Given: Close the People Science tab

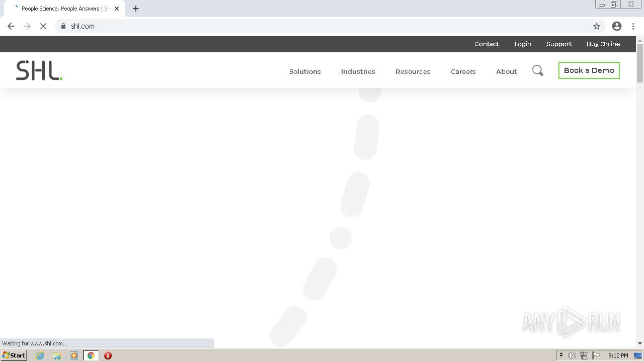Looking at the screenshot, I should click(x=117, y=9).
